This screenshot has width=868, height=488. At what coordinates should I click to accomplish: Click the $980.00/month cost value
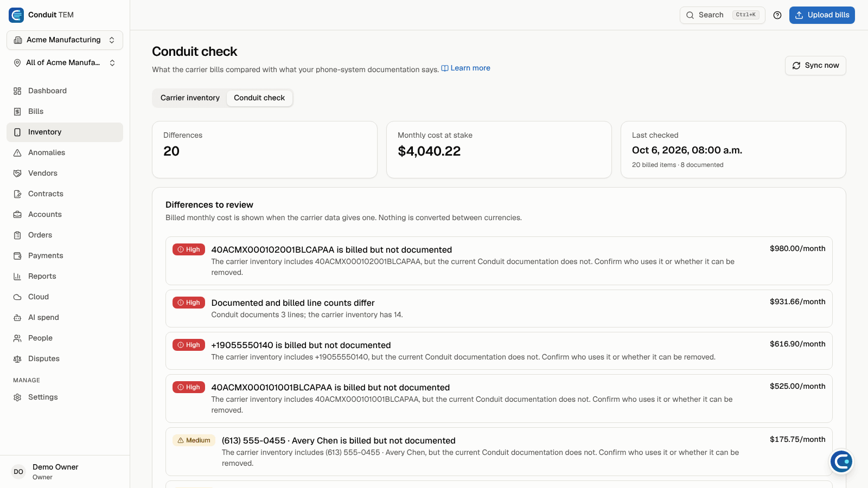click(797, 249)
